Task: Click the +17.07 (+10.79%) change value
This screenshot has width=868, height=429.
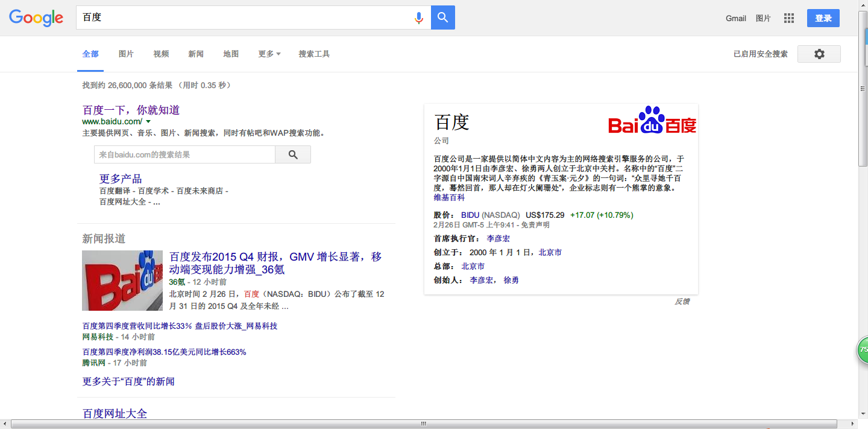Action: click(x=602, y=215)
